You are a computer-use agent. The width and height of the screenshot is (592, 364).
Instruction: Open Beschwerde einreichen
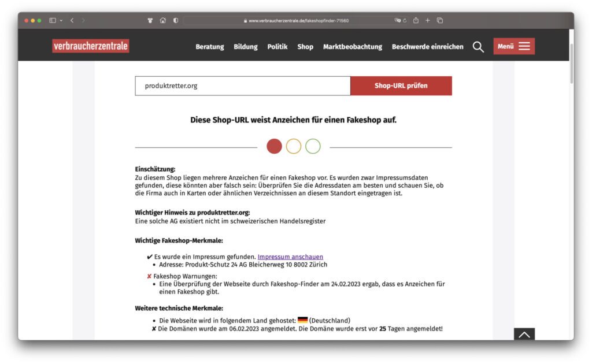pos(427,47)
